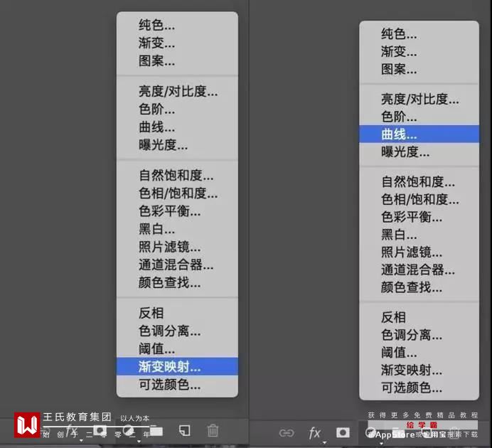
Task: Click the fx layer style icon in right panel
Action: [314, 433]
